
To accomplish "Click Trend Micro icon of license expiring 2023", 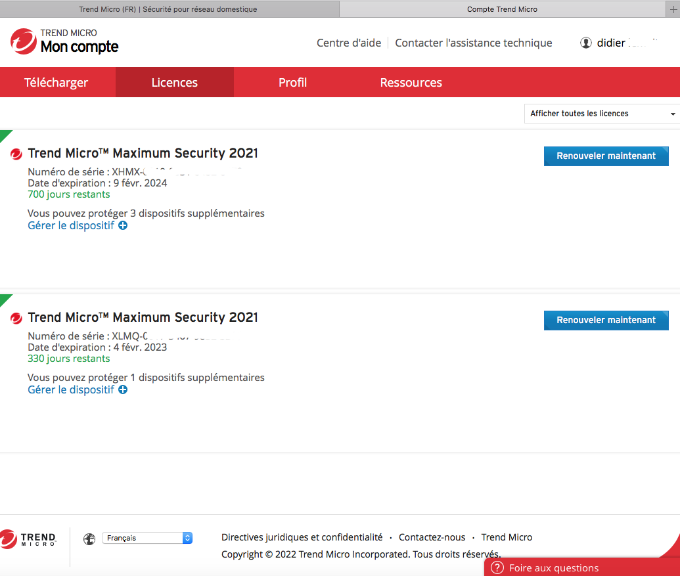I will pyautogui.click(x=16, y=318).
